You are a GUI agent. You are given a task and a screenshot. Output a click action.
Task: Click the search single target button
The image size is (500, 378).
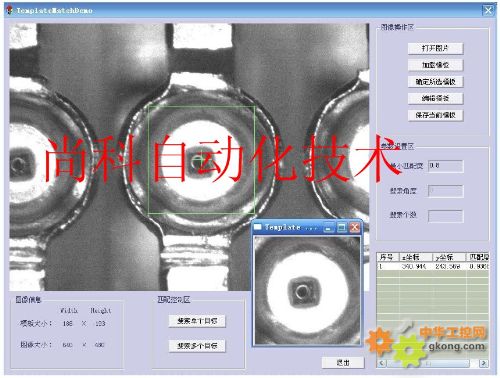[x=197, y=321]
